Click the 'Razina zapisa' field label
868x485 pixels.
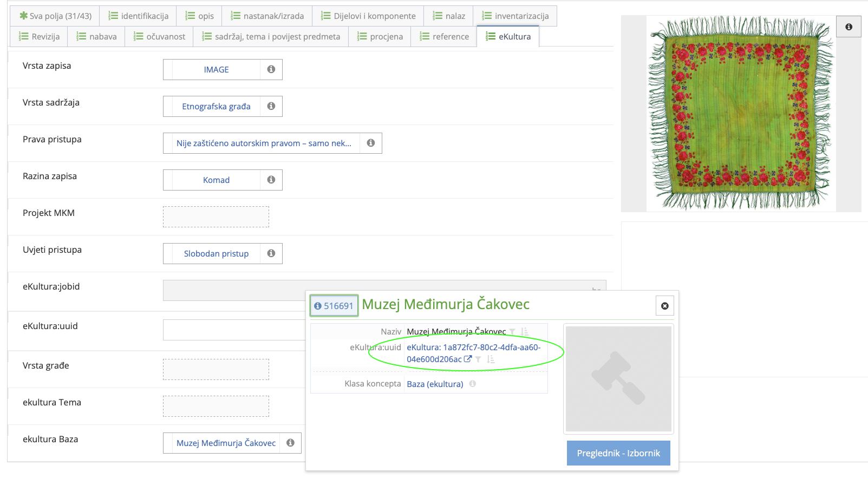pyautogui.click(x=50, y=176)
